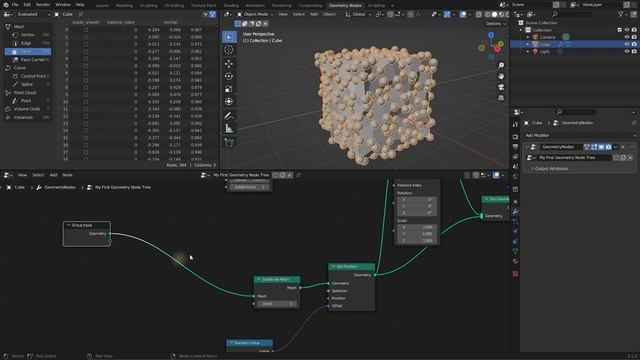Switch to the Layout workspace tab
This screenshot has height=360, width=640.
(x=102, y=5)
